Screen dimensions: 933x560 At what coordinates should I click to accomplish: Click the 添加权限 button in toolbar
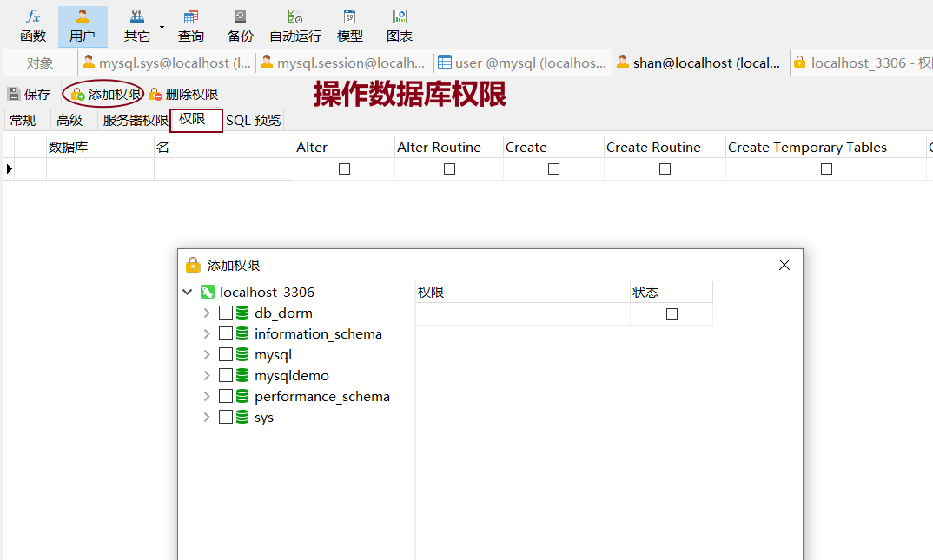click(x=105, y=94)
